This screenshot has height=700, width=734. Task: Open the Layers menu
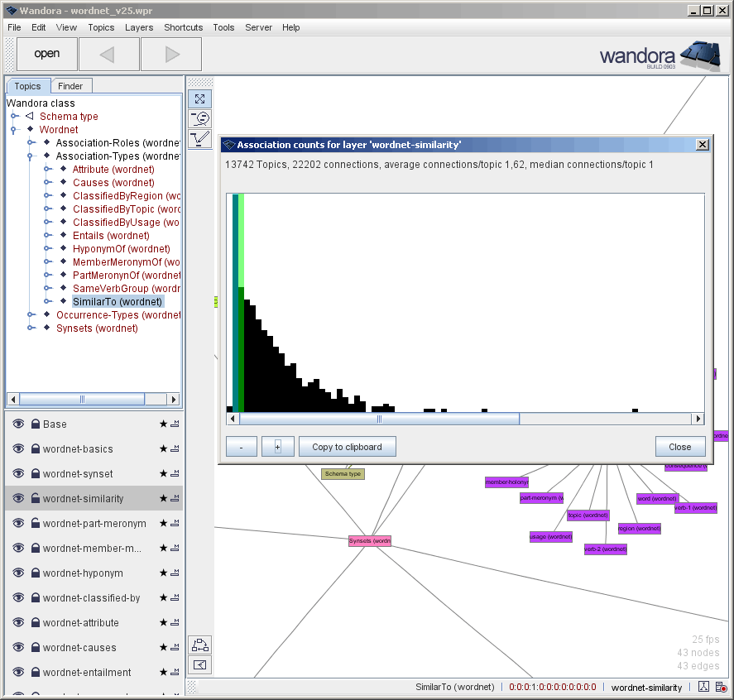pos(139,27)
